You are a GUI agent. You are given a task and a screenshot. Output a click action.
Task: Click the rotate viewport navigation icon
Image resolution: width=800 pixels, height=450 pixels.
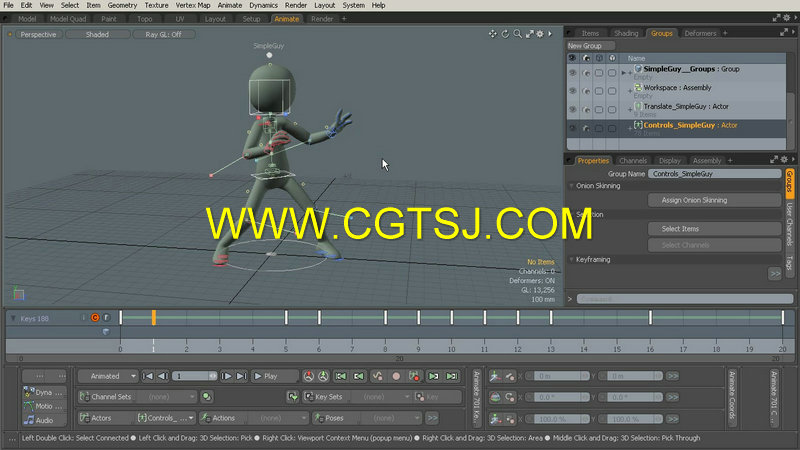[505, 34]
